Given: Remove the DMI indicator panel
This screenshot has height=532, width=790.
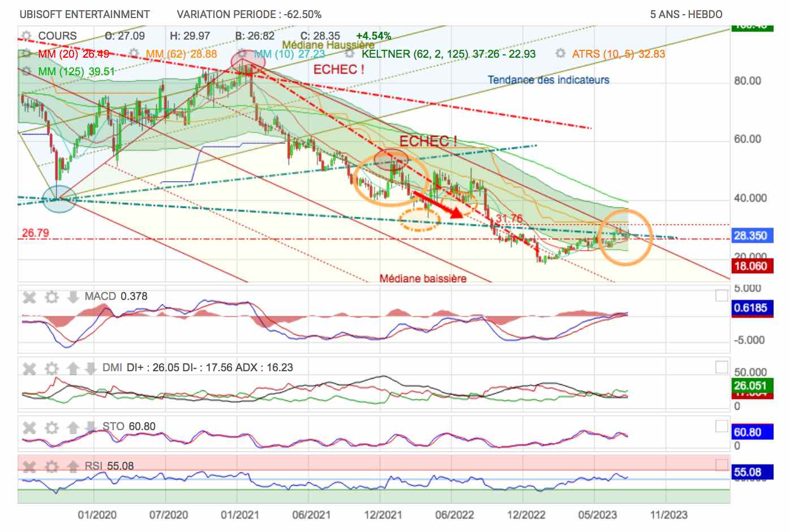Looking at the screenshot, I should coord(29,368).
